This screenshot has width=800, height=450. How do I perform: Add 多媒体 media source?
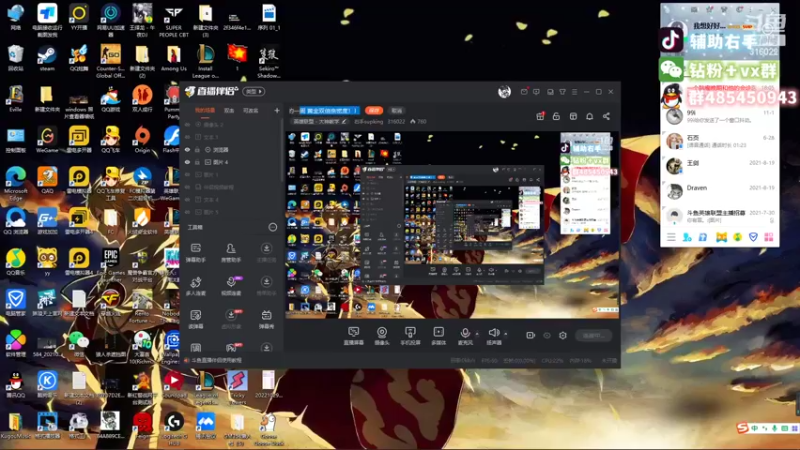coord(438,336)
